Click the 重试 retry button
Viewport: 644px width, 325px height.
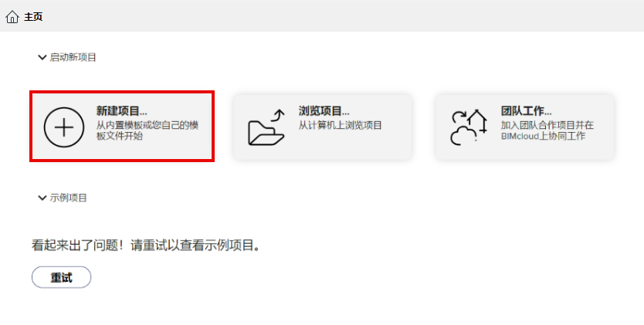pos(61,277)
